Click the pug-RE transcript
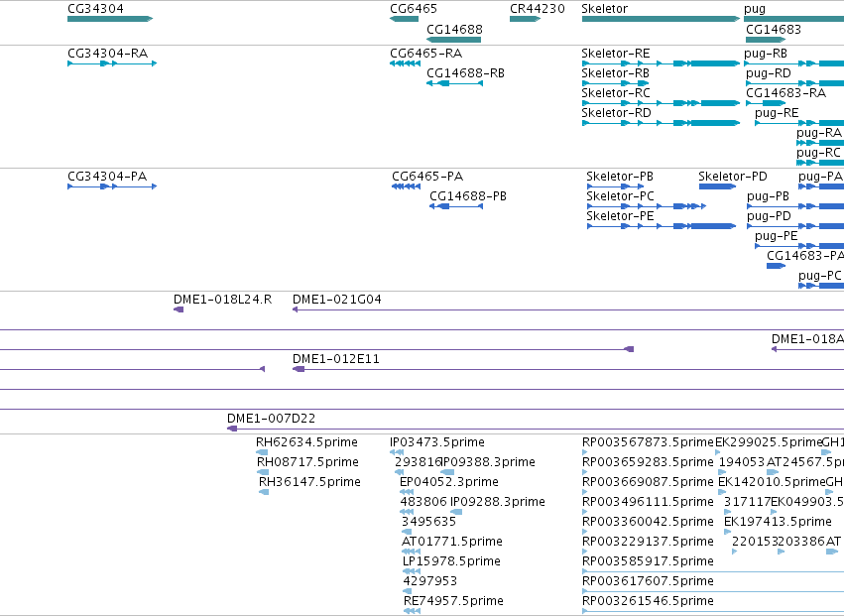 click(x=799, y=123)
